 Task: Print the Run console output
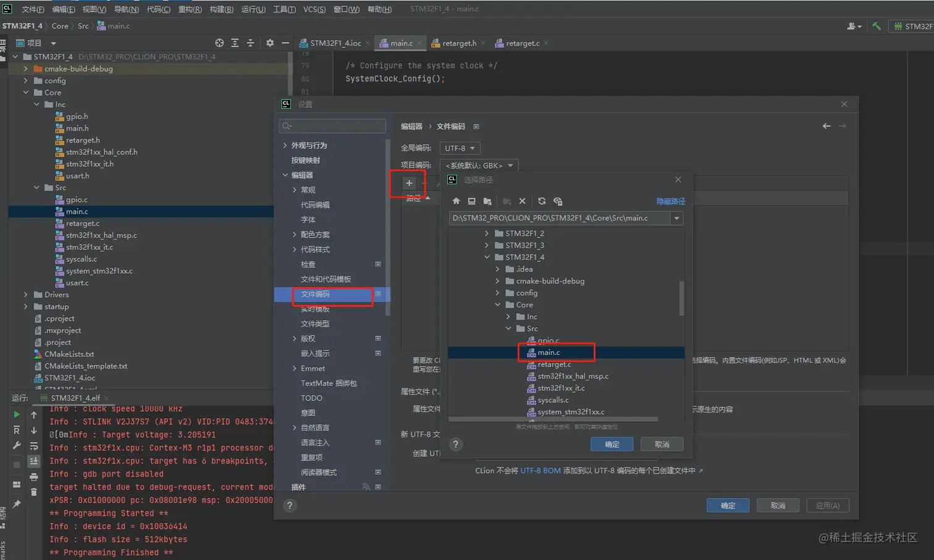pyautogui.click(x=34, y=477)
